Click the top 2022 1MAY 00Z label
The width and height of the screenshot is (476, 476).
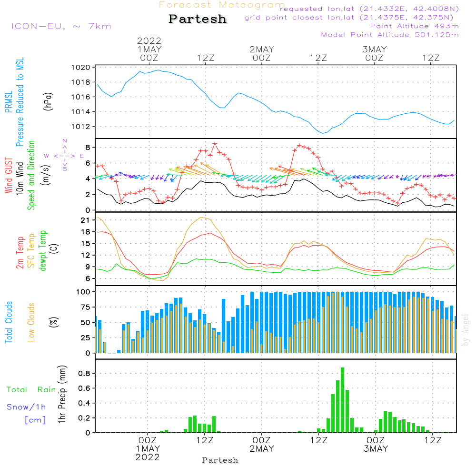coord(149,49)
